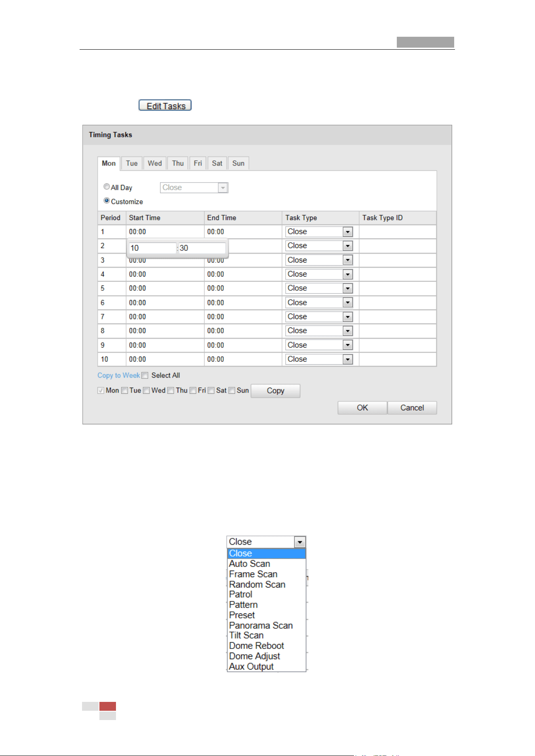Open Task Type dropdown for period 8
Image resolution: width=535 pixels, height=756 pixels.
[x=319, y=331]
